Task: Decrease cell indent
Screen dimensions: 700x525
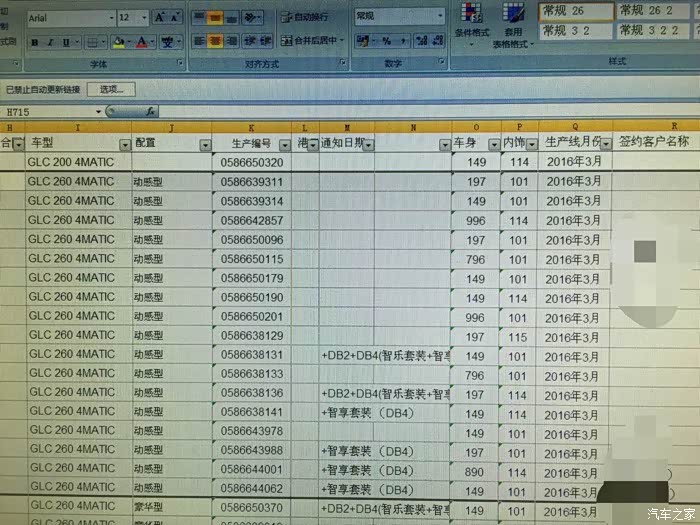Action: click(250, 41)
